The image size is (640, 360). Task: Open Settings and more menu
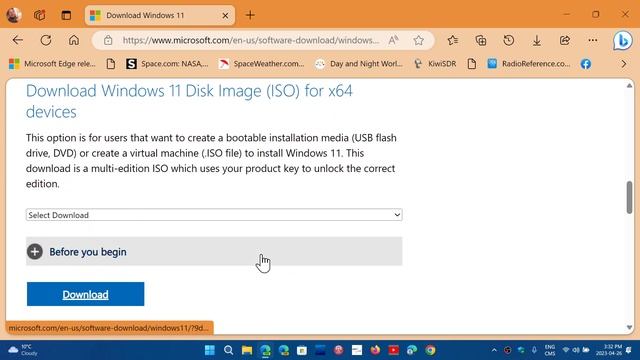(593, 40)
